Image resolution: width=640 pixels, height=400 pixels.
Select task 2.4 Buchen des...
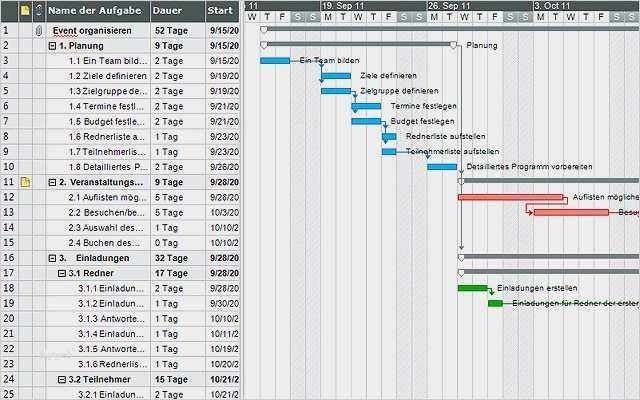tap(104, 243)
